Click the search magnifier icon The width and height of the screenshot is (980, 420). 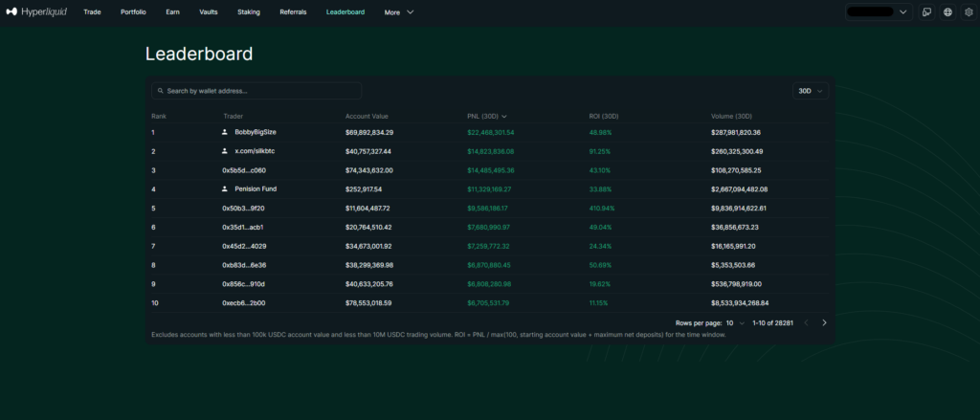point(160,91)
